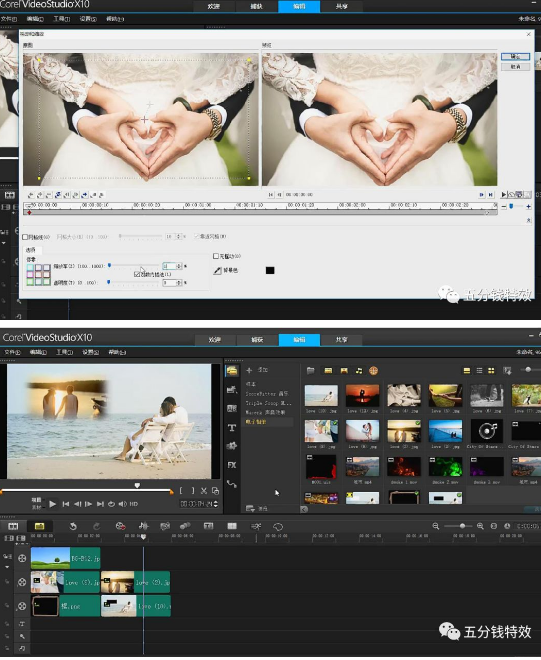The image size is (541, 660).
Task: Switch to Capture tab in lower window
Action: 257,340
